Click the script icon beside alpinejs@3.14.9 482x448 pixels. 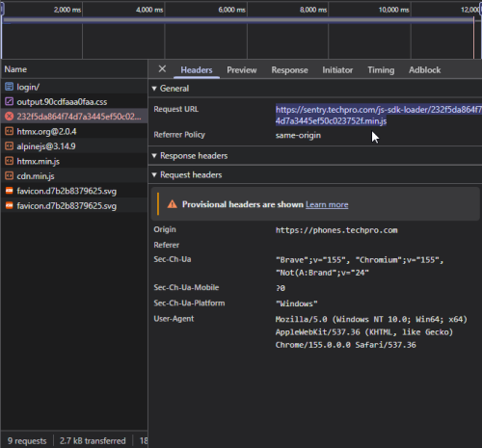[10, 146]
